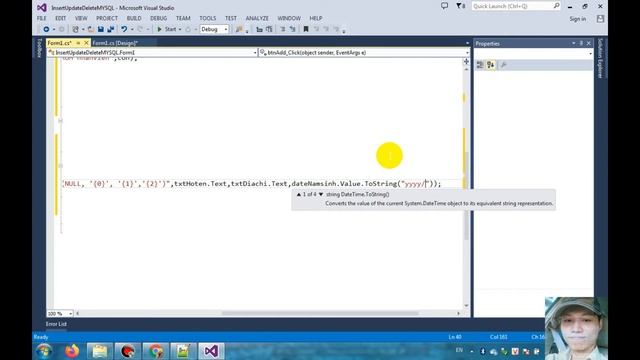This screenshot has width=640, height=360.
Task: Click the Bluetooth tray icon
Action: coord(482,351)
